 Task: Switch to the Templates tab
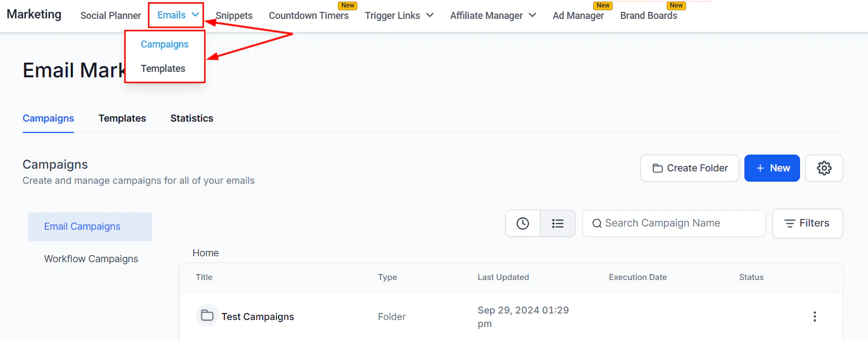[122, 118]
